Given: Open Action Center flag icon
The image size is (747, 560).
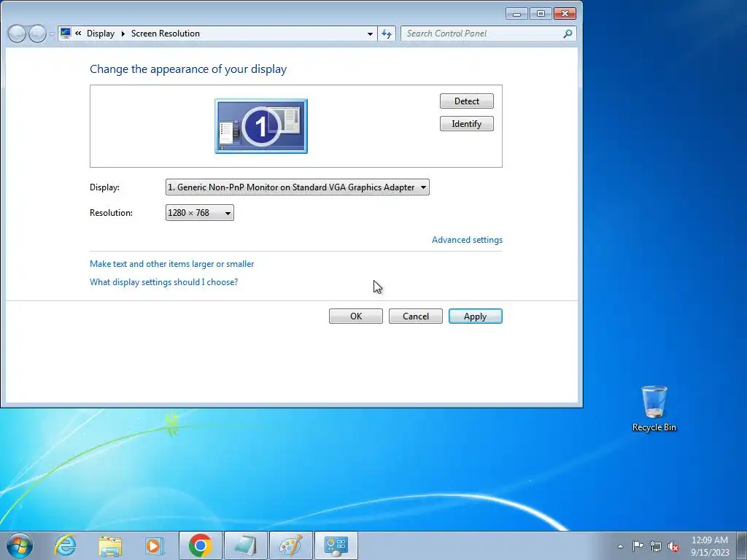Looking at the screenshot, I should click(x=638, y=546).
